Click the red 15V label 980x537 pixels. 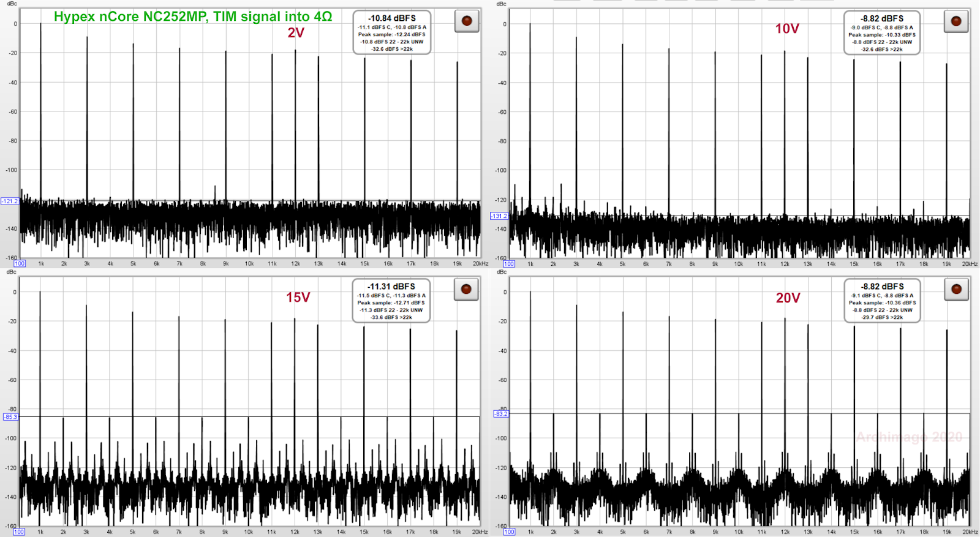pyautogui.click(x=298, y=298)
